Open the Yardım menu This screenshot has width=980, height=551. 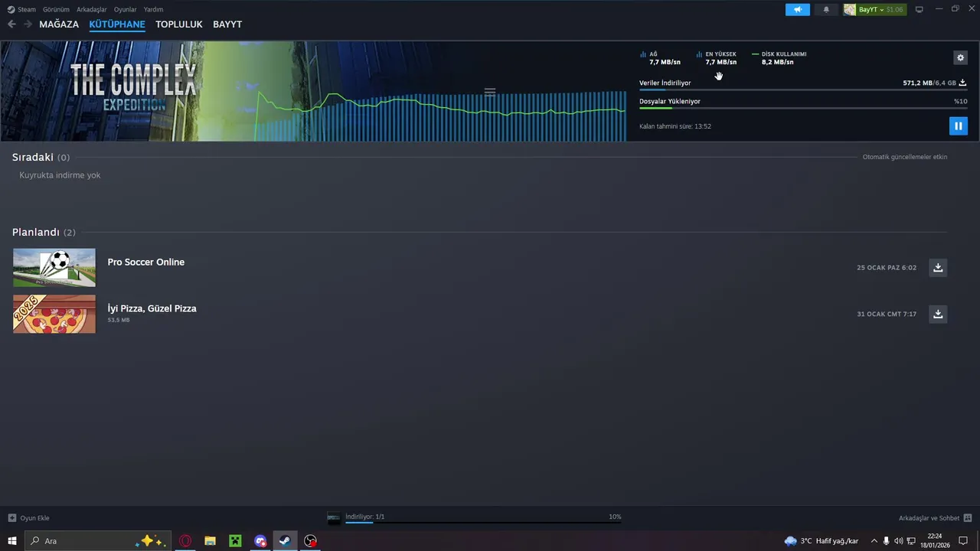[153, 9]
